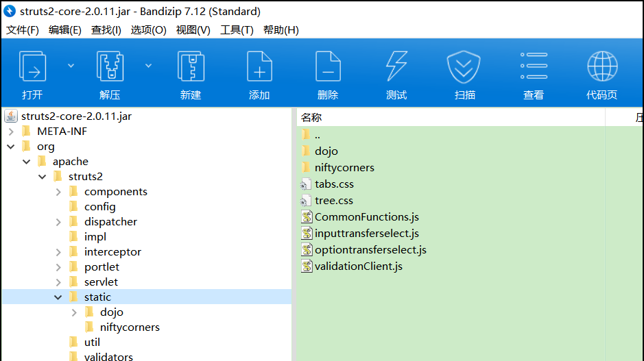Collapse the org folder node
Image resolution: width=644 pixels, height=361 pixels.
(11, 147)
